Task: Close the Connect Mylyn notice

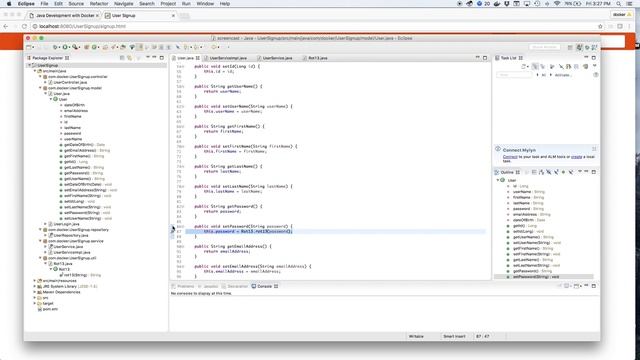Action: 594,149
